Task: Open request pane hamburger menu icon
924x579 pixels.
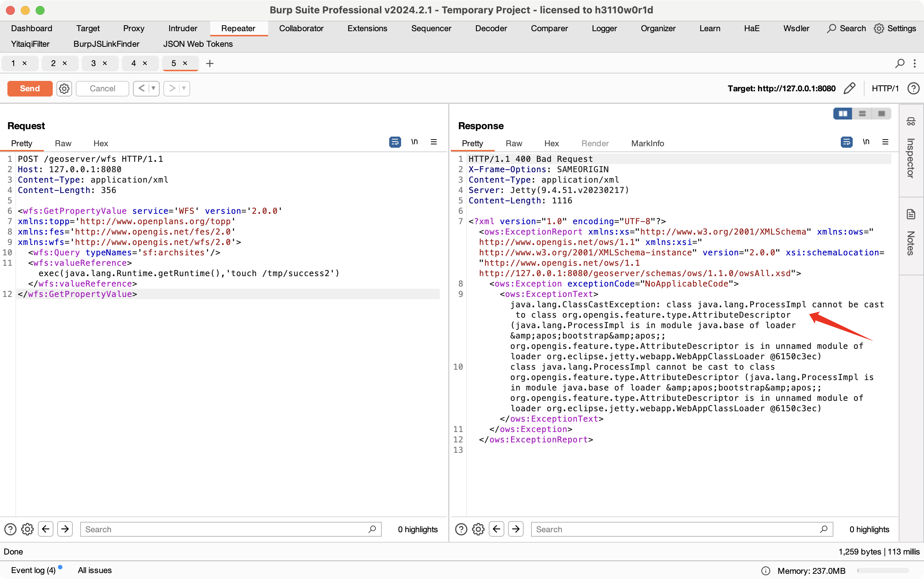Action: click(434, 142)
